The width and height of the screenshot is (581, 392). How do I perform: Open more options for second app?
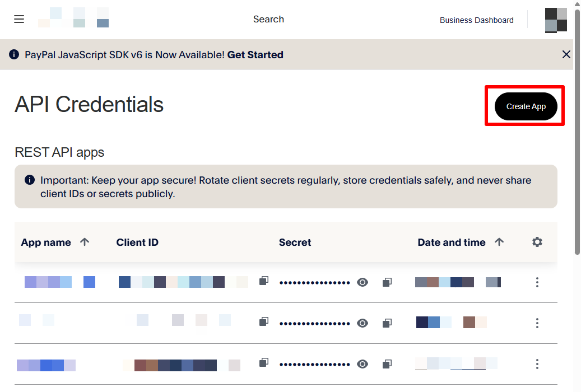(x=537, y=323)
